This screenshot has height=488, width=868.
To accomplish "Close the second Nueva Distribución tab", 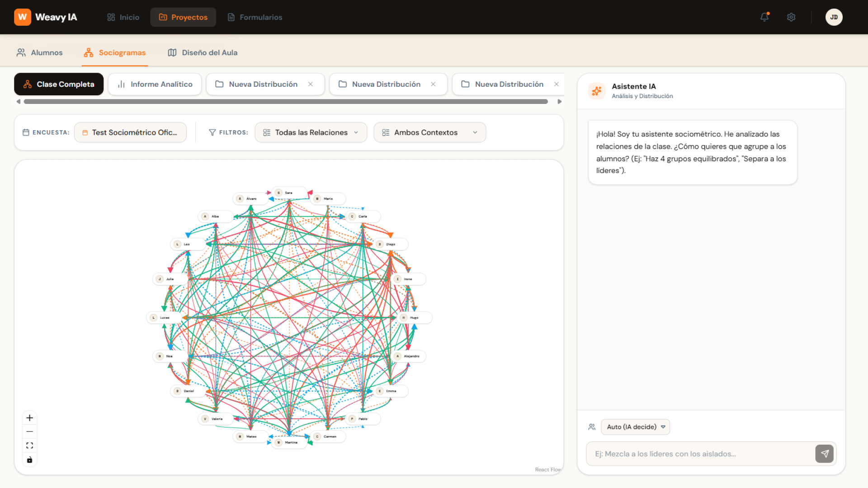I will click(x=433, y=84).
